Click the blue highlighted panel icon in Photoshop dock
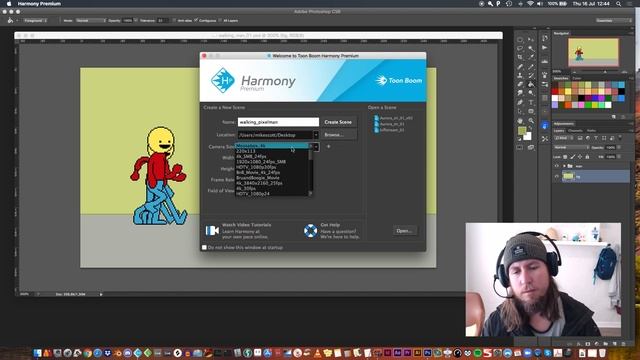 [x=544, y=125]
